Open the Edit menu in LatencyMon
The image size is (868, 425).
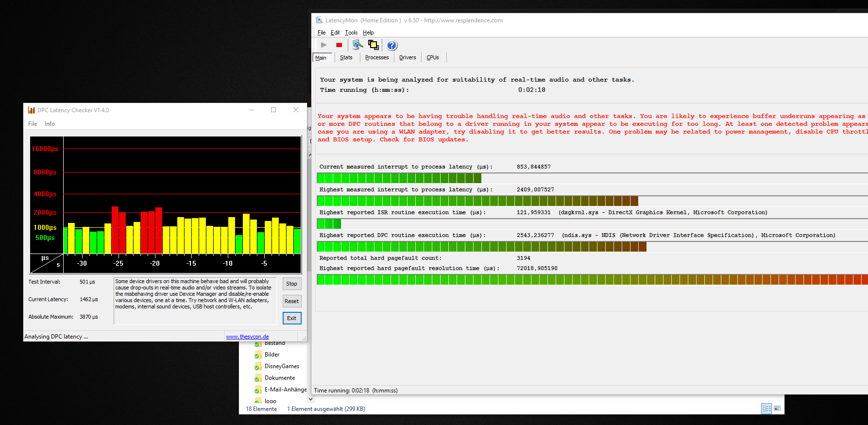[335, 33]
